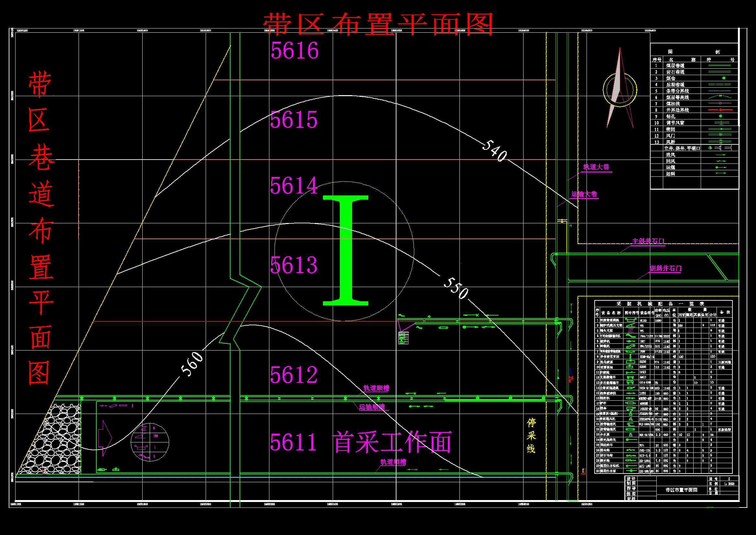This screenshot has height=535, width=756.
Task: Click 带区布置平面图 text inside the title block
Action: (x=682, y=490)
